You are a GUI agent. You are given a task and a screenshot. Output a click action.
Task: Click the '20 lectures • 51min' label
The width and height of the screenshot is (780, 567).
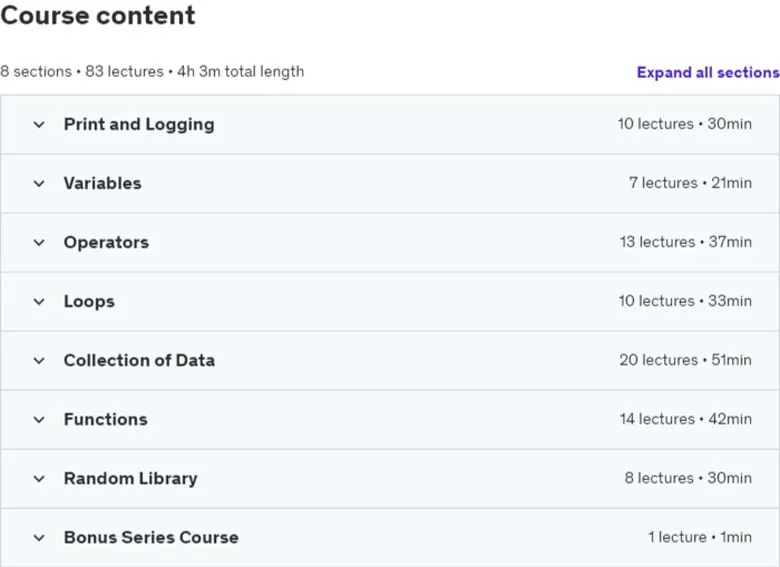click(685, 360)
